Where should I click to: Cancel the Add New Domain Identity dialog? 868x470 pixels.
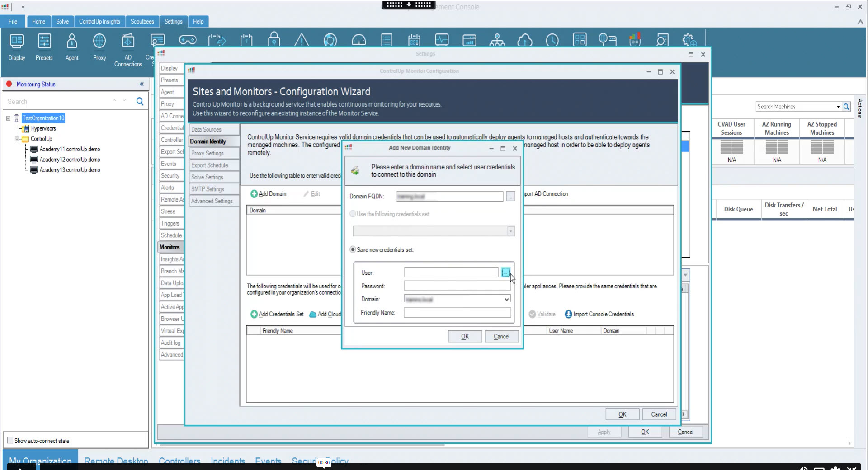pyautogui.click(x=501, y=337)
